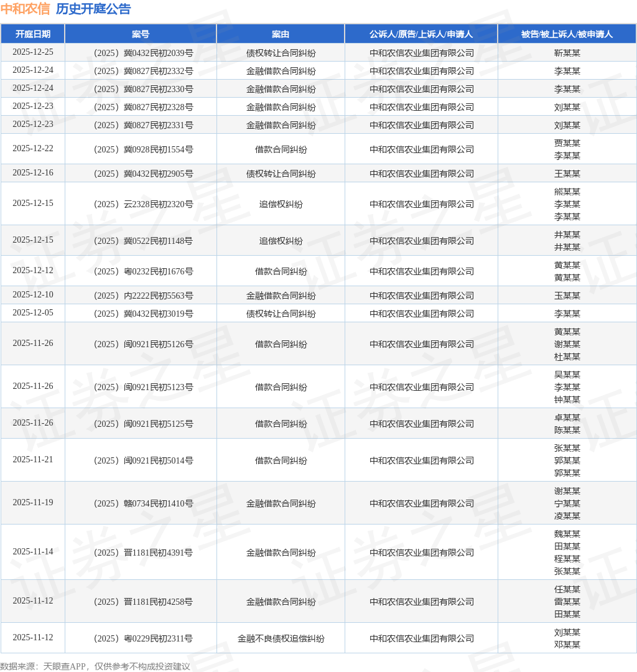
Task: Click the 数据来源 天眼查APP footer note
Action: [95, 666]
